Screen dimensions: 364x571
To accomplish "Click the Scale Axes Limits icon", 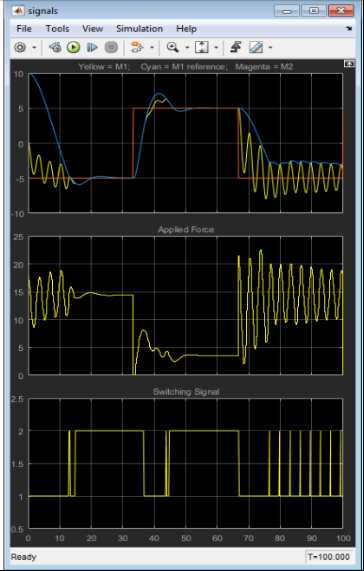I will [202, 47].
